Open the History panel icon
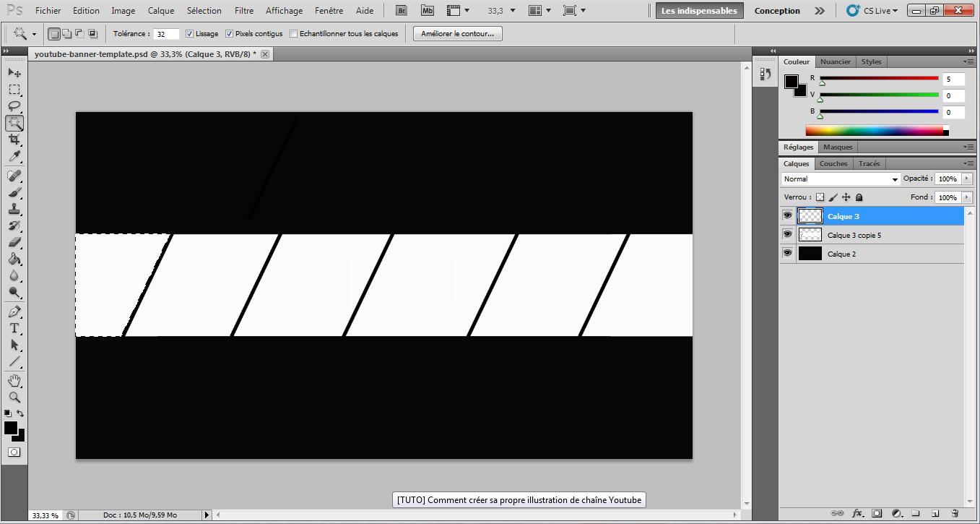 point(766,74)
